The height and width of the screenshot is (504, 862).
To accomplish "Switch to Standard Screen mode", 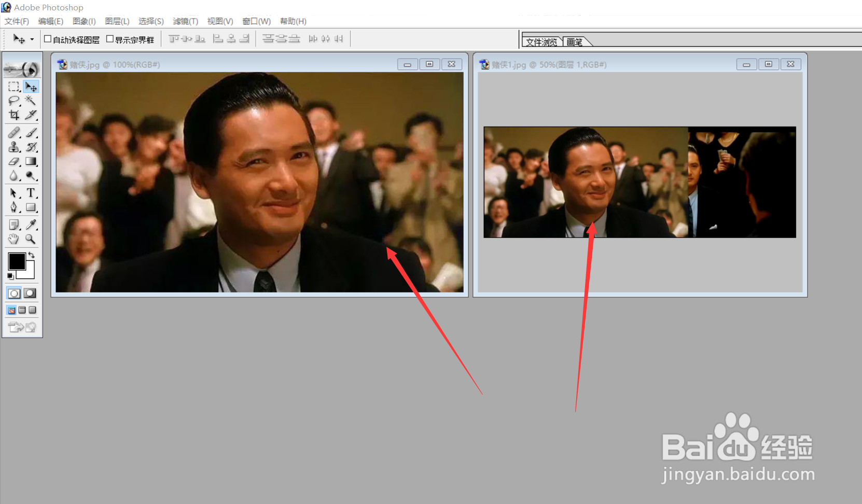I will (11, 310).
